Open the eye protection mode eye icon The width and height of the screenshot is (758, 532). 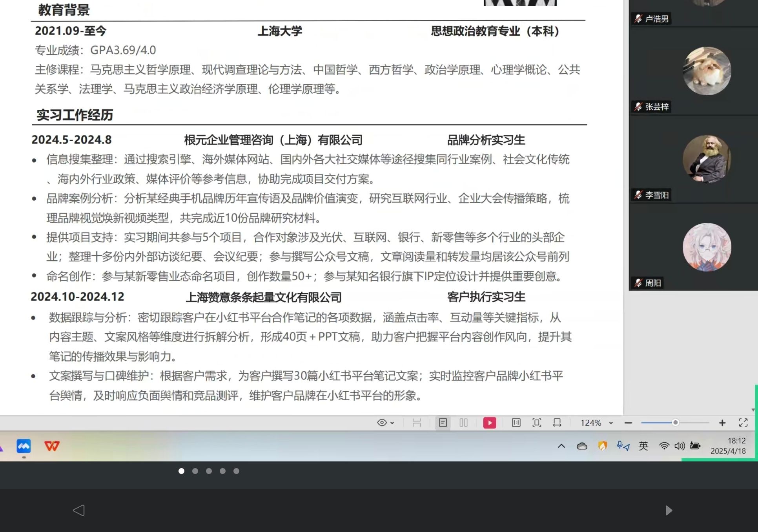(x=381, y=423)
